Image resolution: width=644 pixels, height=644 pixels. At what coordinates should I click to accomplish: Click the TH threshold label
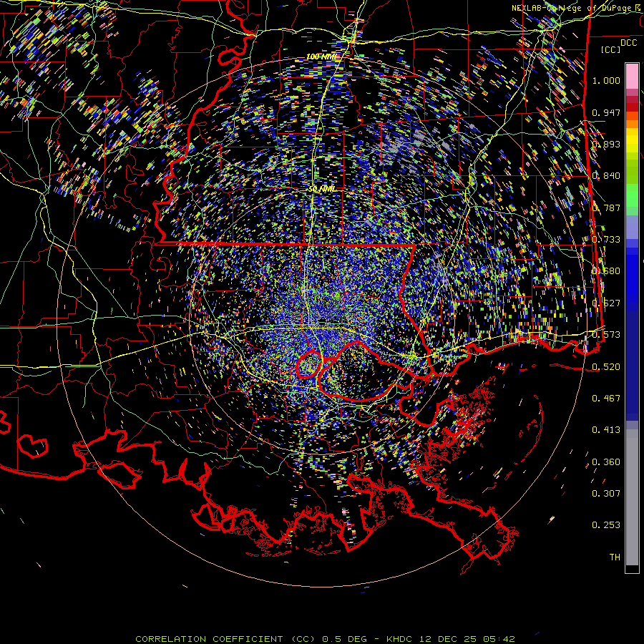tap(615, 557)
